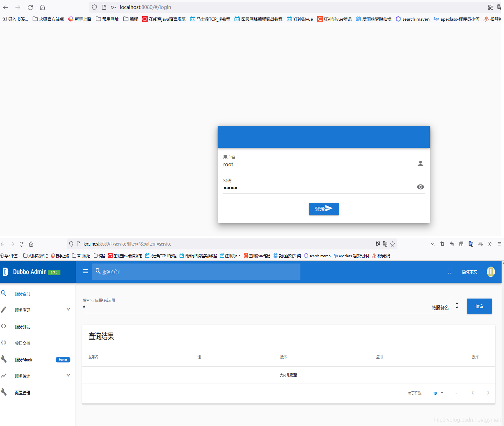Click the user avatar in Dubbo header
Viewport: 504px width, 426px height.
[x=491, y=272]
